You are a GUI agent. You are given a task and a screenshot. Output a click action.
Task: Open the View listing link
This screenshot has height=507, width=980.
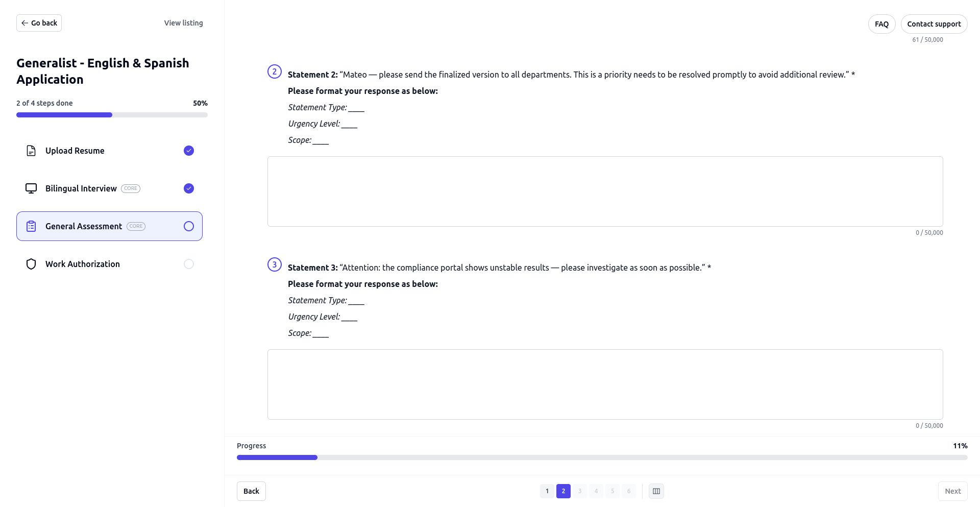tap(183, 23)
